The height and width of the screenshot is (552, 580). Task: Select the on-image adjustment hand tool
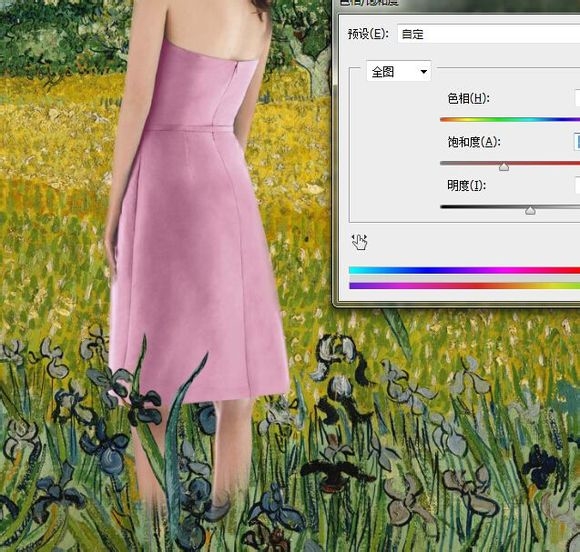click(359, 242)
